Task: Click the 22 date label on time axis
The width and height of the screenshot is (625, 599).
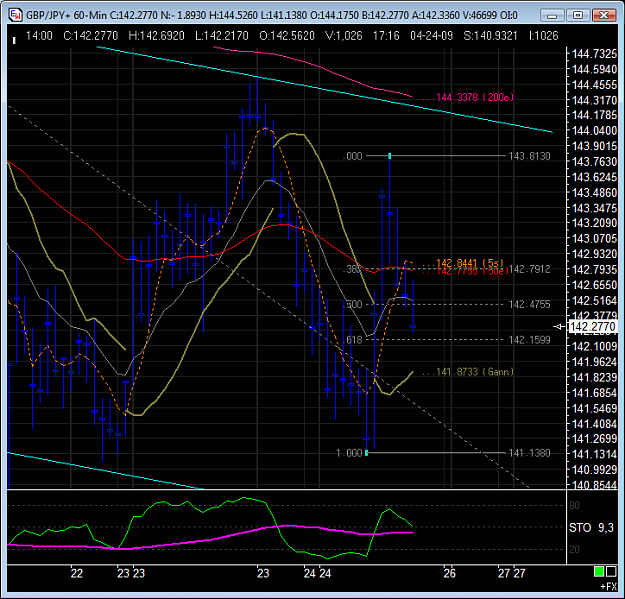Action: pos(77,573)
